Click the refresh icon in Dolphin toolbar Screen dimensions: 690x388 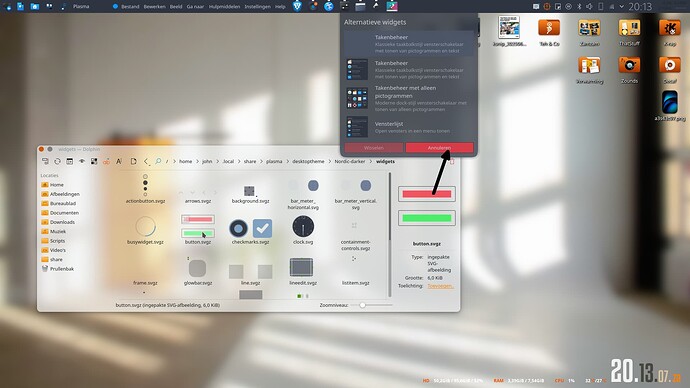pyautogui.click(x=57, y=161)
